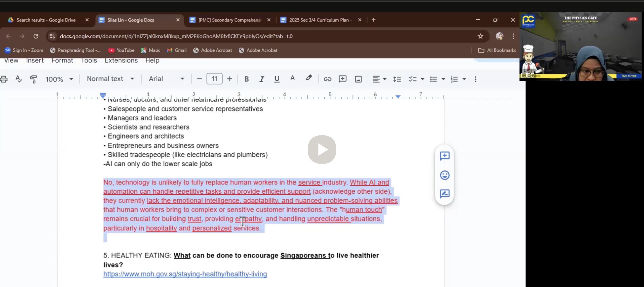
Task: Click line and paragraph spacing icon
Action: tap(397, 79)
